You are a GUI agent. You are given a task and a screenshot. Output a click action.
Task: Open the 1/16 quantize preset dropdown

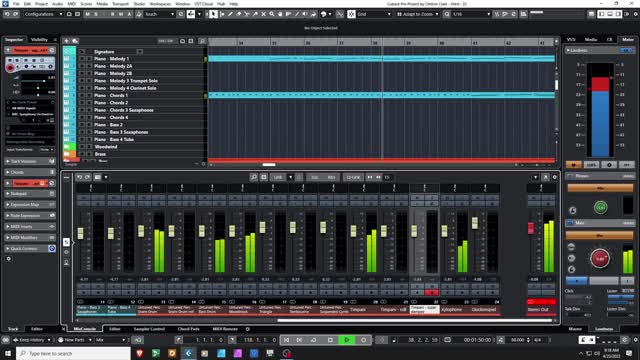tap(471, 14)
